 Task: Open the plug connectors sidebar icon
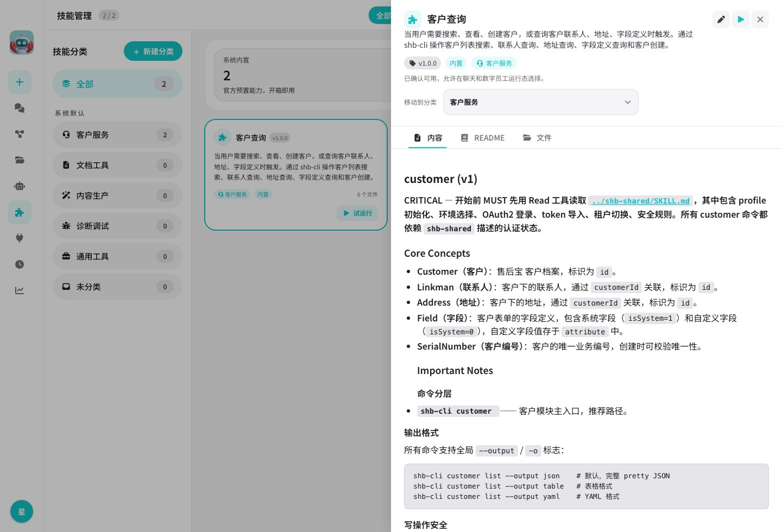coord(20,238)
